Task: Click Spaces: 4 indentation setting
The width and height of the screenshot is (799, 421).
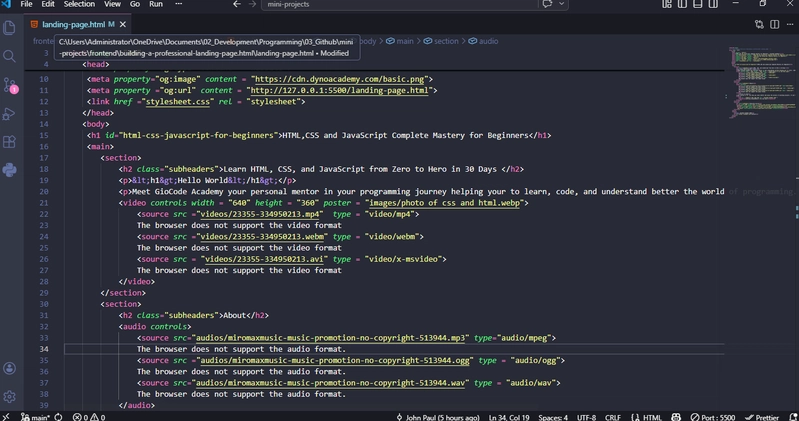Action: [553, 417]
